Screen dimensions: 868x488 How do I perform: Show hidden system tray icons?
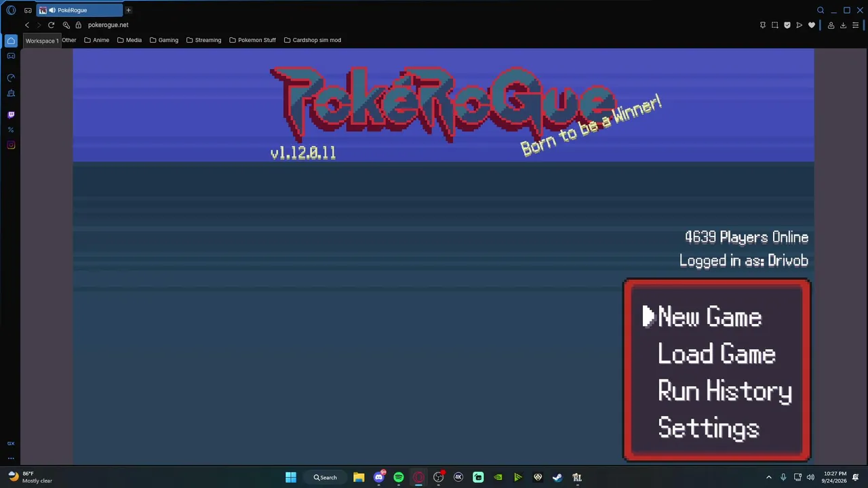click(769, 477)
